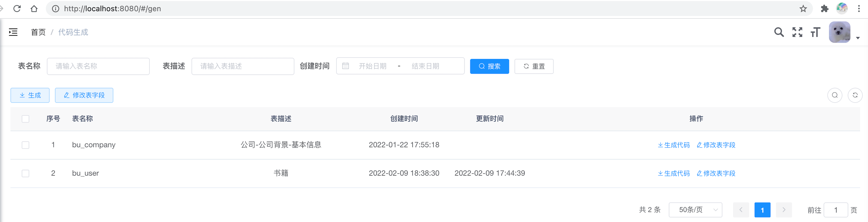Screen dimensions: 868x222
Task: Check the bu_company row checkbox
Action: (26, 145)
